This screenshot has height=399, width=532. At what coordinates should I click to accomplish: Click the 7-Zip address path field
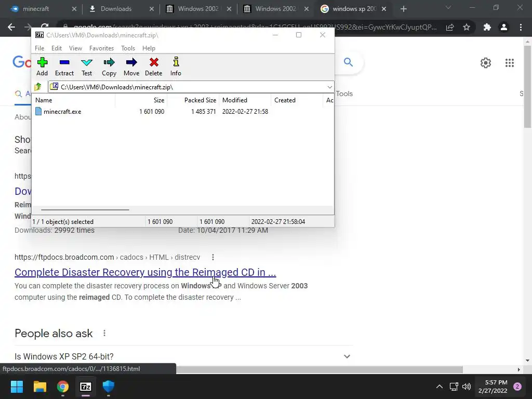[x=191, y=87]
